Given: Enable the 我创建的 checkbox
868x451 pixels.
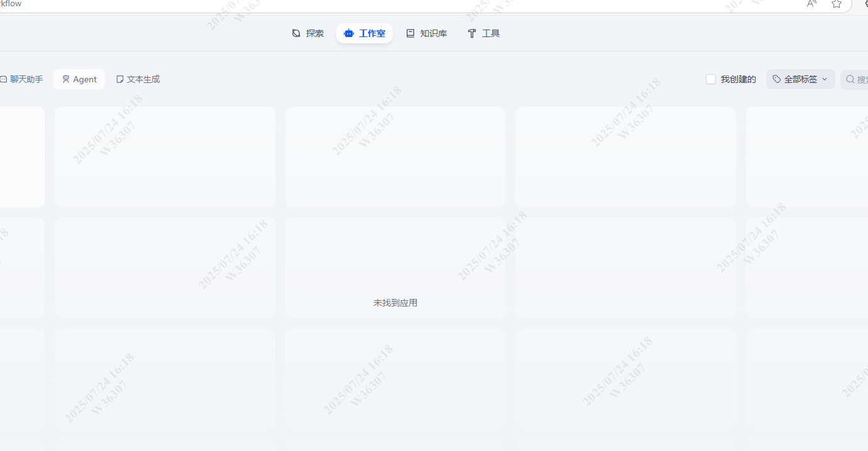Looking at the screenshot, I should 711,79.
